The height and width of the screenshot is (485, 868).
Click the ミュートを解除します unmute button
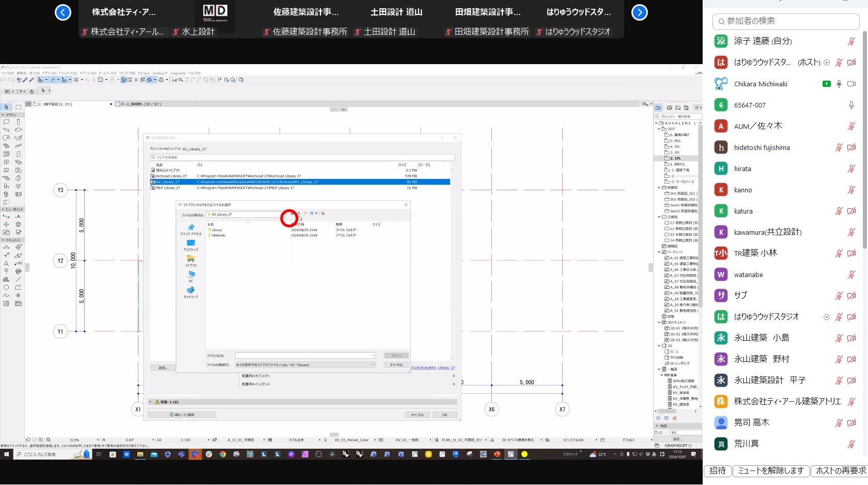coord(771,471)
